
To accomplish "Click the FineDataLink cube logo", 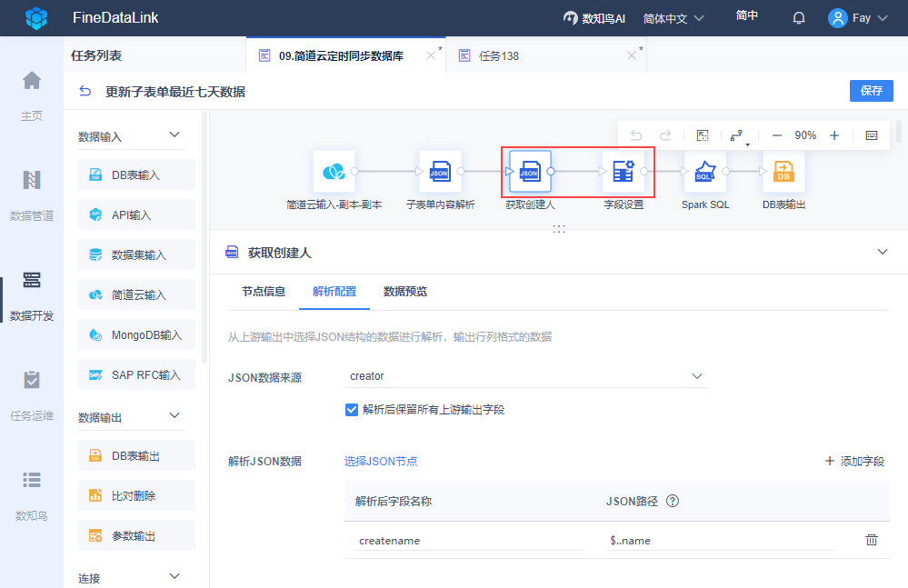I will 36,18.
